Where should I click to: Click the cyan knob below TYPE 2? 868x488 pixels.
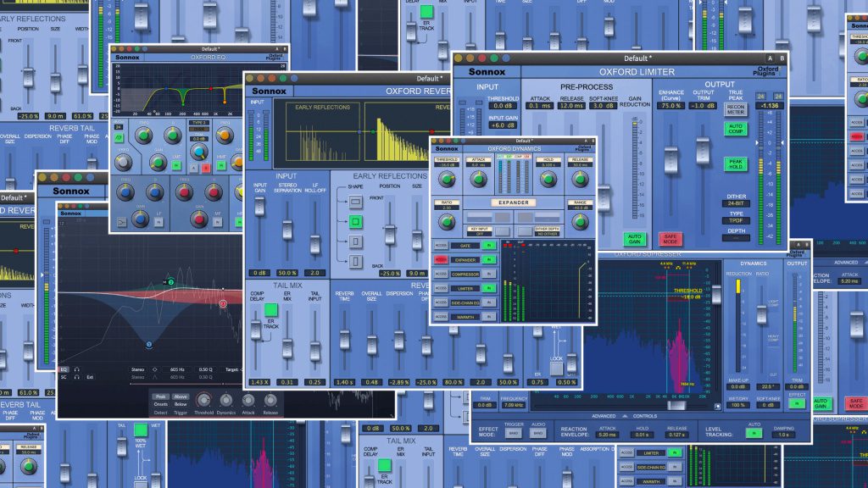(198, 151)
